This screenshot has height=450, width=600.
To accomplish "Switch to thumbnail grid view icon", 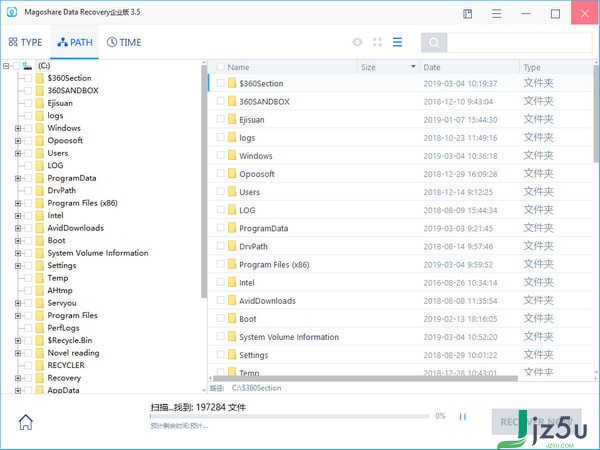I will [x=377, y=42].
